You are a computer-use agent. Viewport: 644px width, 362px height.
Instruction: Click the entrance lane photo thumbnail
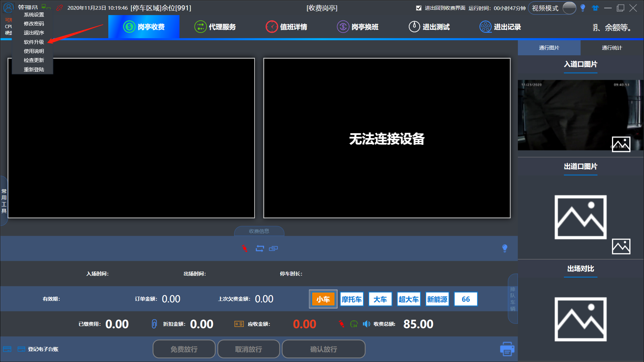coord(580,115)
